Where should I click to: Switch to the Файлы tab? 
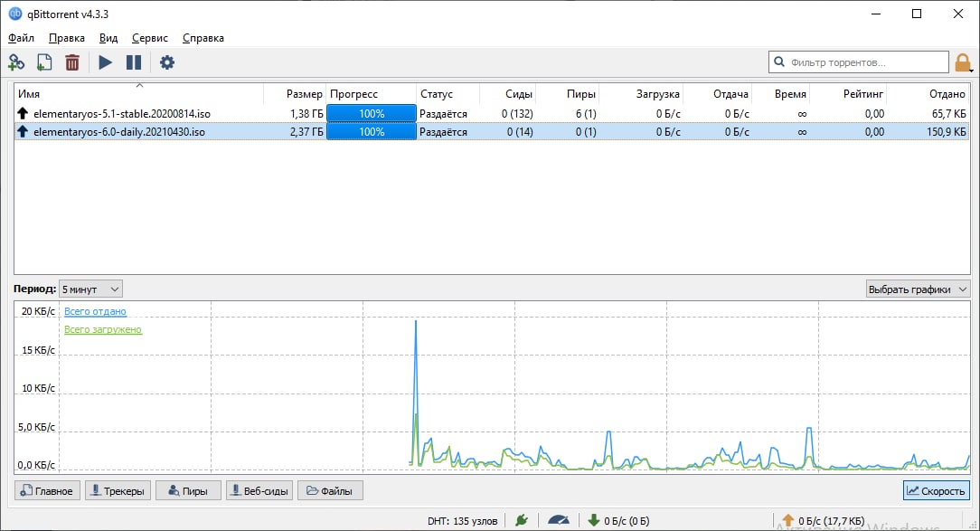[x=330, y=491]
